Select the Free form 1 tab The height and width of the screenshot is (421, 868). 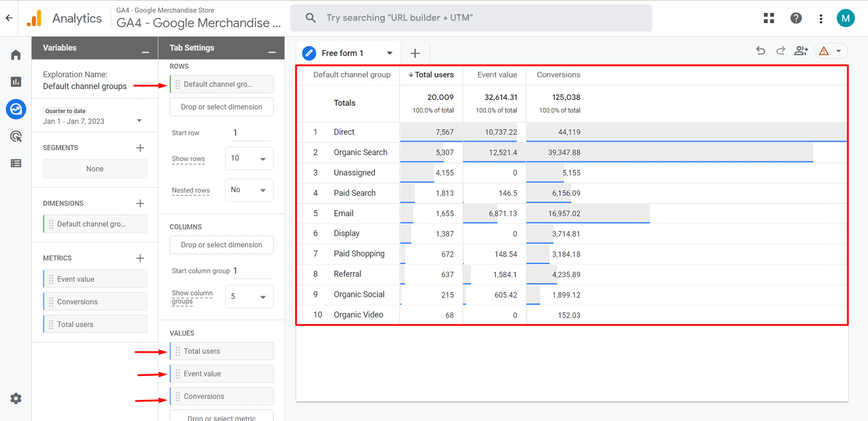(342, 53)
